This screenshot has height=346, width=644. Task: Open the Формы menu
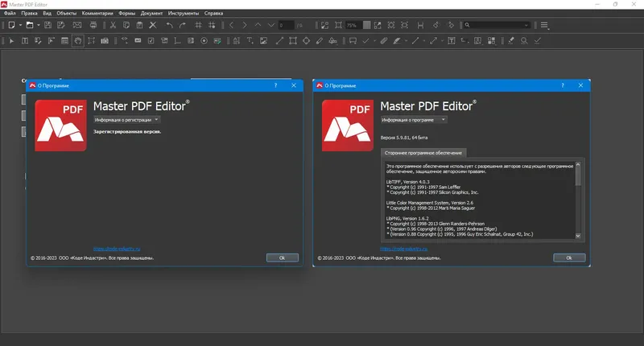click(127, 13)
